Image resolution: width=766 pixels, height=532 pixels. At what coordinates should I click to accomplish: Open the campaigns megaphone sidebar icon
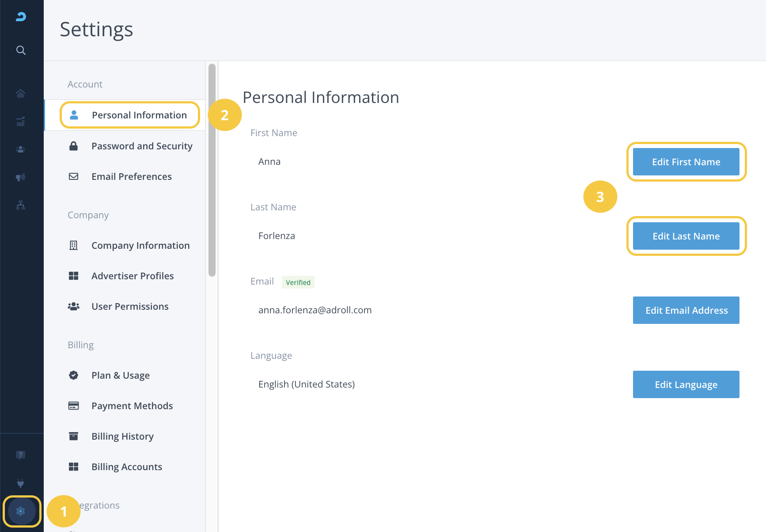tap(21, 177)
